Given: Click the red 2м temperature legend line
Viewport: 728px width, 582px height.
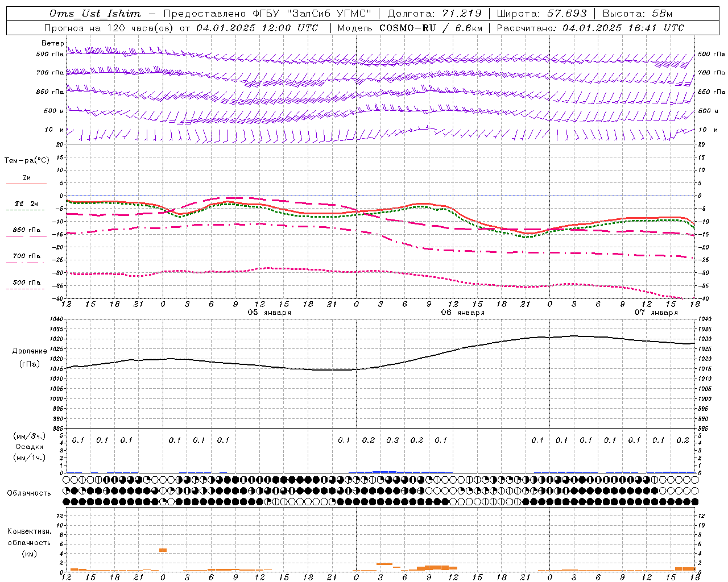Looking at the screenshot, I should point(26,184).
